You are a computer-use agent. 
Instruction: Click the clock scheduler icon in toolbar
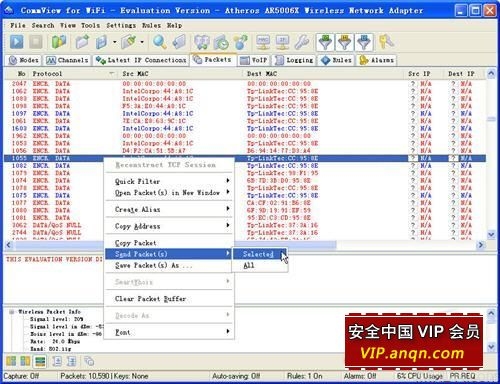pyautogui.click(x=221, y=42)
